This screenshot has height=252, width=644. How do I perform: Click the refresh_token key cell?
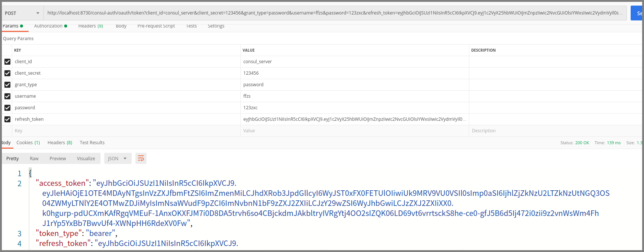[x=126, y=119]
